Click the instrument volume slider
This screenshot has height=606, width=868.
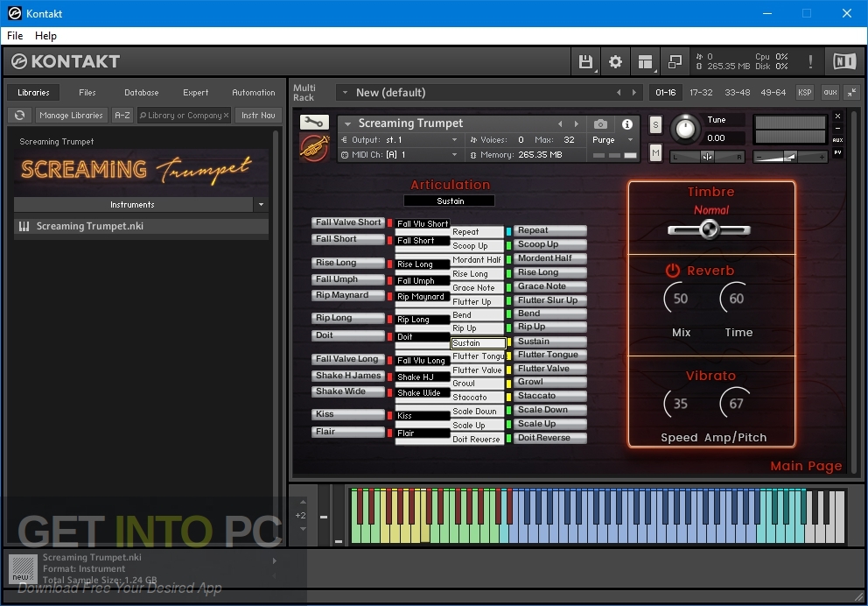coord(790,157)
